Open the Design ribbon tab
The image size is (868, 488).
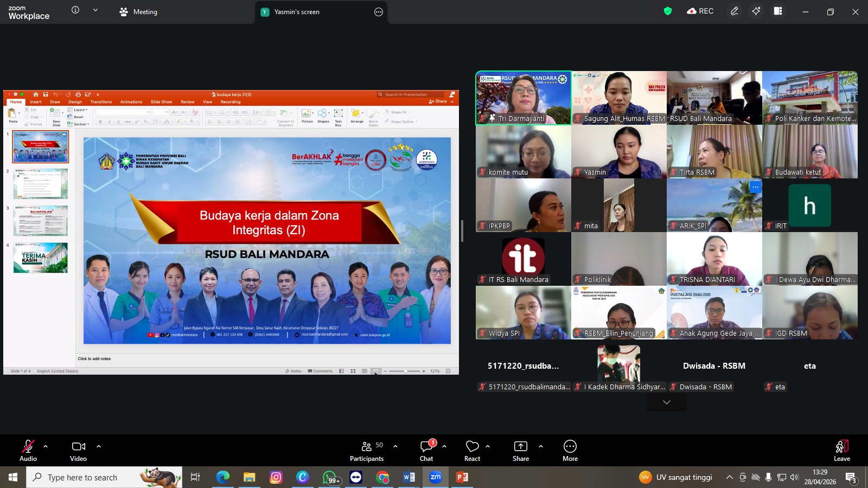click(75, 102)
